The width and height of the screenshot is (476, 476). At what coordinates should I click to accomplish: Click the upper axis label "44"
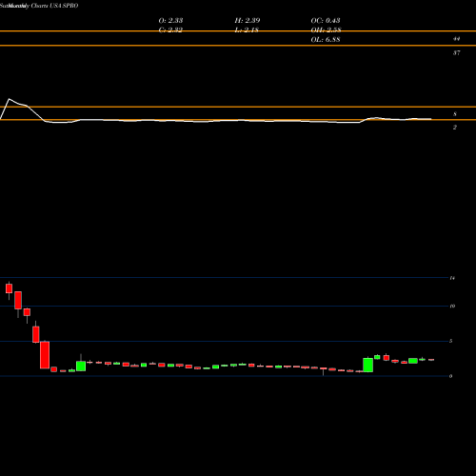pos(456,39)
